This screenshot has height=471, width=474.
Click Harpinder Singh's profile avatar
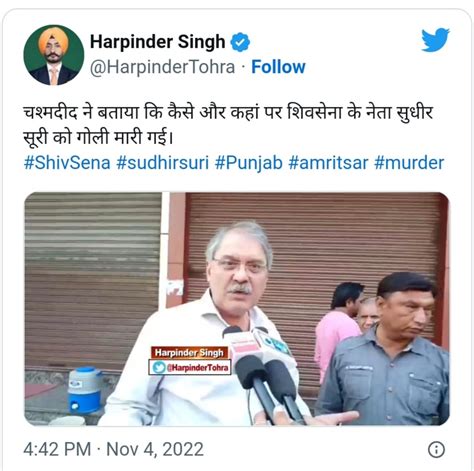pos(54,55)
